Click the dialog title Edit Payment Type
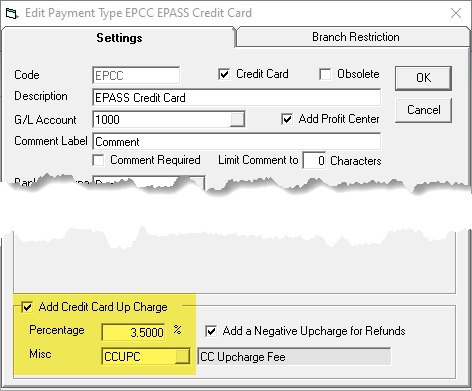Image resolution: width=472 pixels, height=391 pixels. point(138,13)
